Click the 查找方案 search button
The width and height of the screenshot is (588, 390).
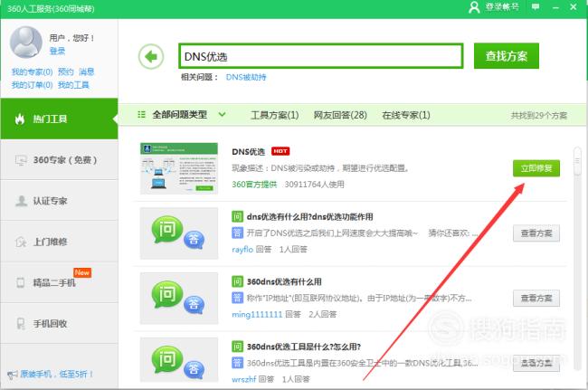(507, 56)
